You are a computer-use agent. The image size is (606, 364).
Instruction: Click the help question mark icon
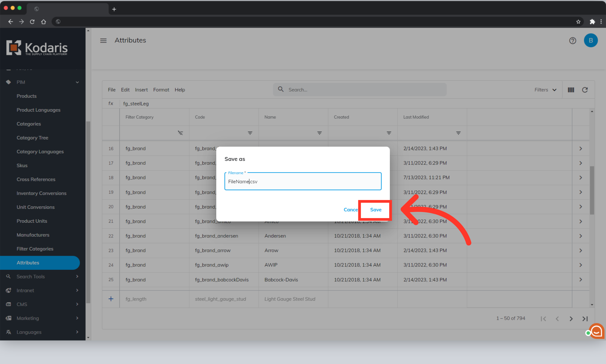[x=572, y=41]
